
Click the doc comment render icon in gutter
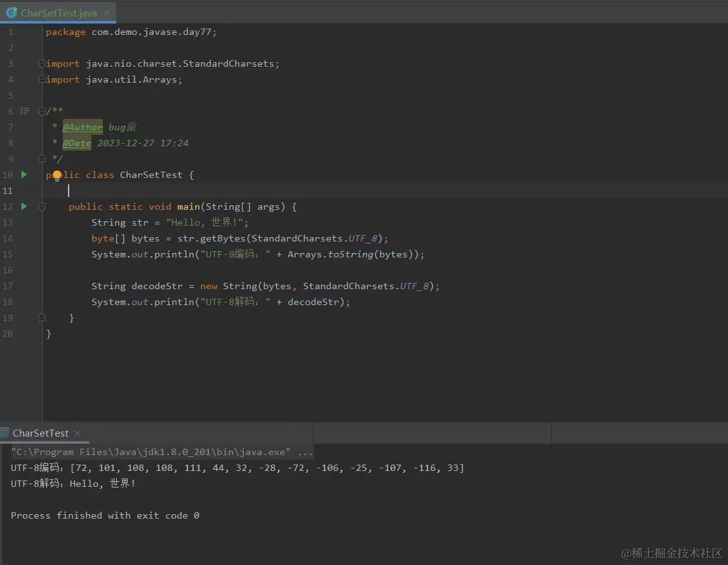(x=25, y=111)
